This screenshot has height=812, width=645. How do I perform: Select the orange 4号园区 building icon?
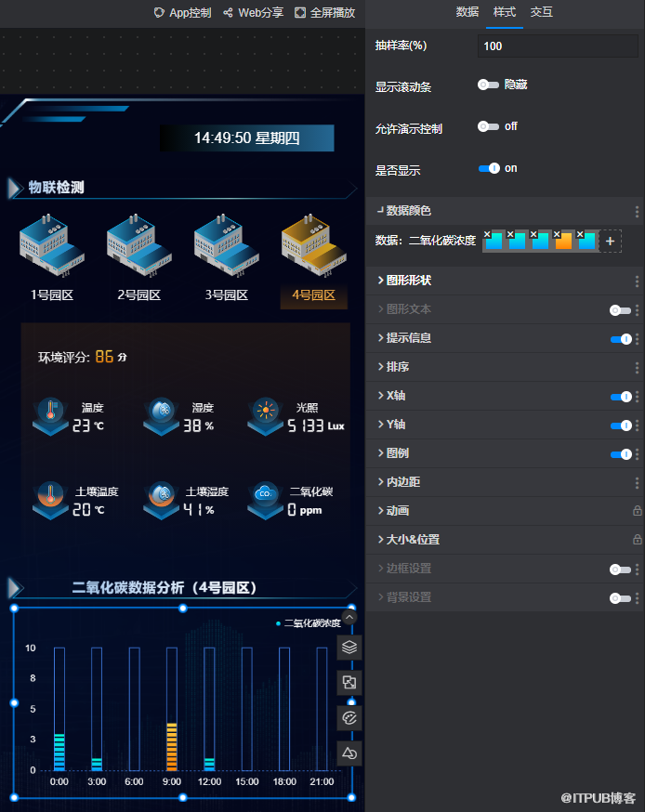[313, 244]
